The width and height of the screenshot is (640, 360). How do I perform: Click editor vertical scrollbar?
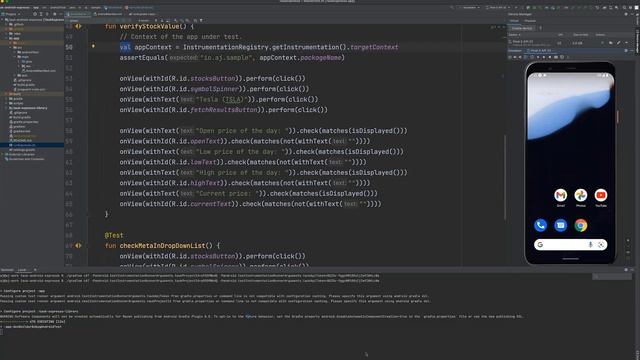505,178
